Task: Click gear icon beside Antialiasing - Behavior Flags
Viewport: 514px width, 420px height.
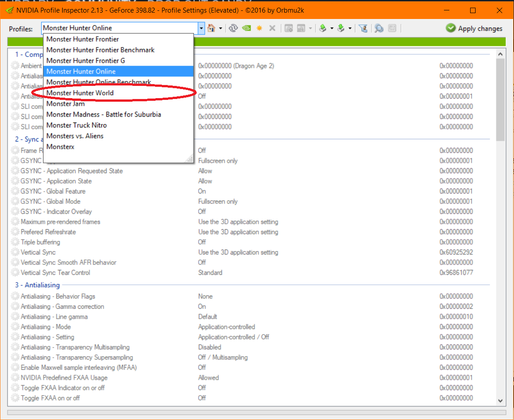Action: pos(15,297)
